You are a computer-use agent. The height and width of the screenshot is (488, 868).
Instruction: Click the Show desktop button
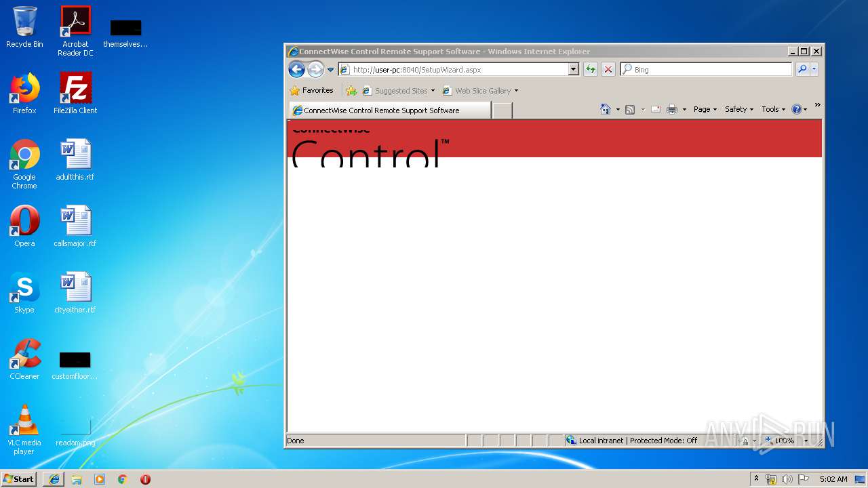(x=861, y=479)
